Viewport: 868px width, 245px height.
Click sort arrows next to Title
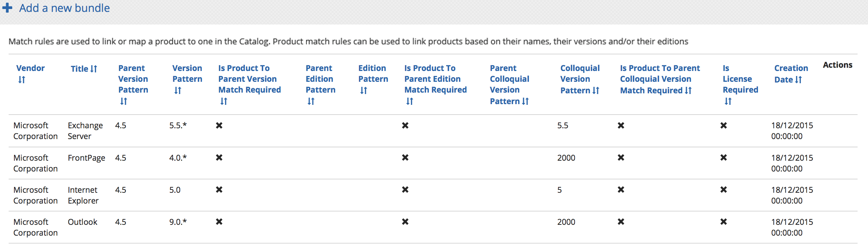point(94,69)
